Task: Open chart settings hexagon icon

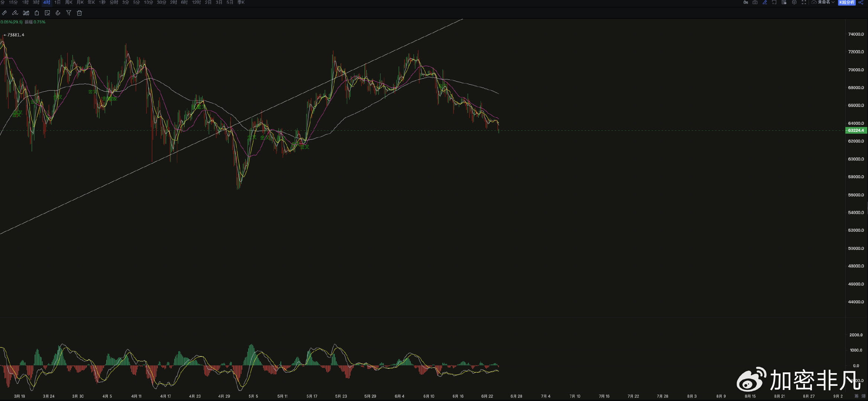Action: (x=794, y=2)
